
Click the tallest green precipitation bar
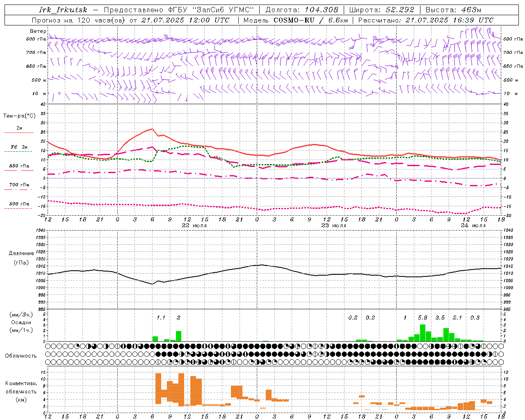coord(422,333)
